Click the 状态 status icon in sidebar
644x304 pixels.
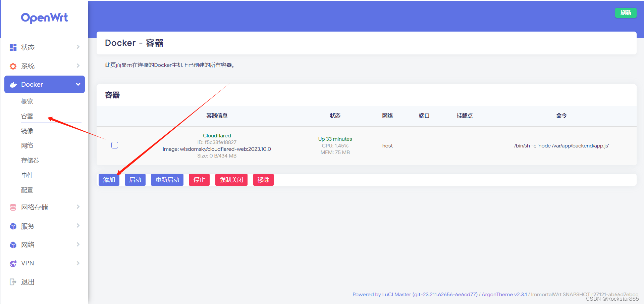(13, 47)
